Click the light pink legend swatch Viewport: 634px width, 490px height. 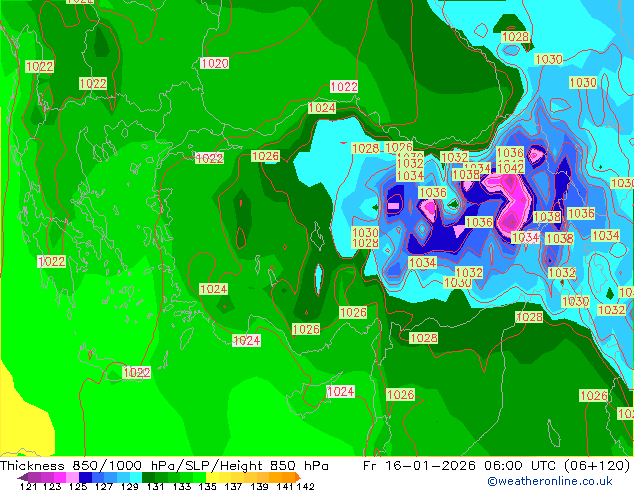coord(72,477)
